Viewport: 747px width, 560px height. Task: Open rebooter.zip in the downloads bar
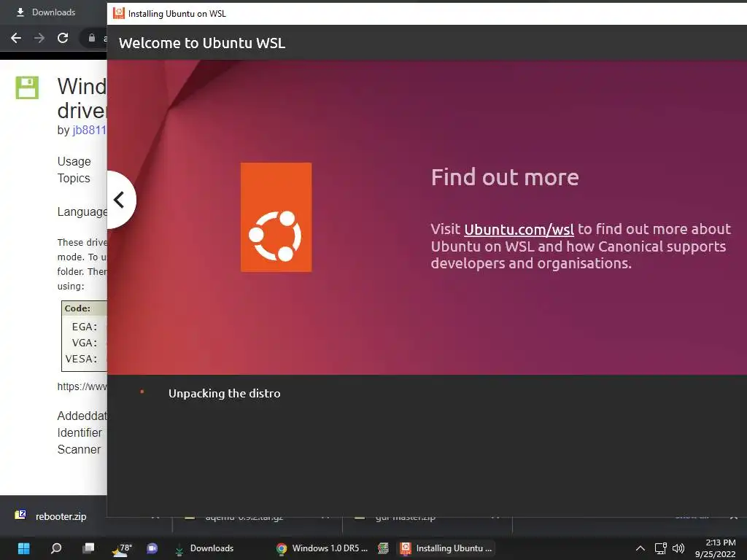click(61, 516)
